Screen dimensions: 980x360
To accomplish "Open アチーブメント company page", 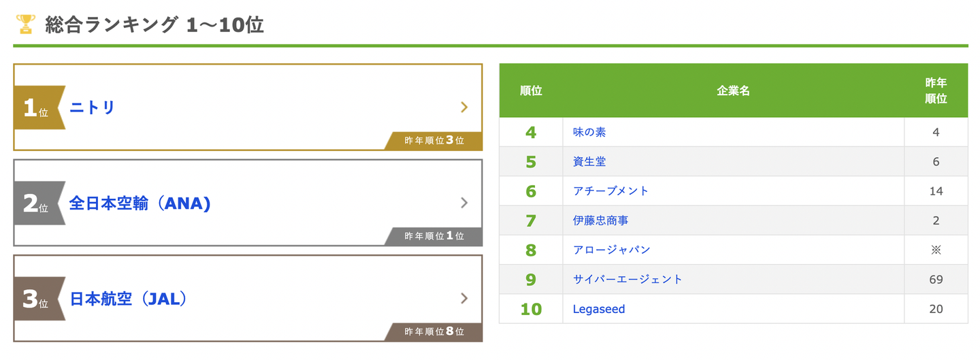I will pyautogui.click(x=610, y=191).
